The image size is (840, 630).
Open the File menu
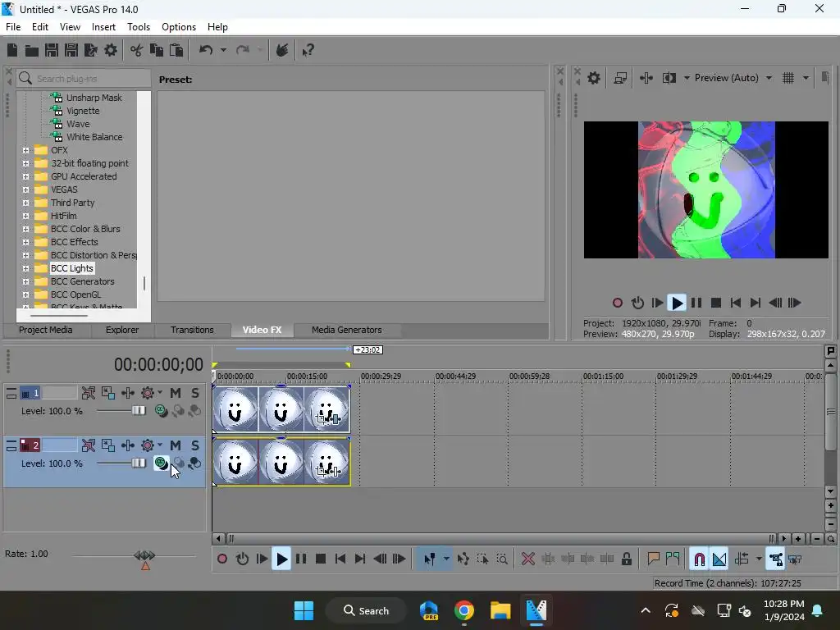point(13,27)
